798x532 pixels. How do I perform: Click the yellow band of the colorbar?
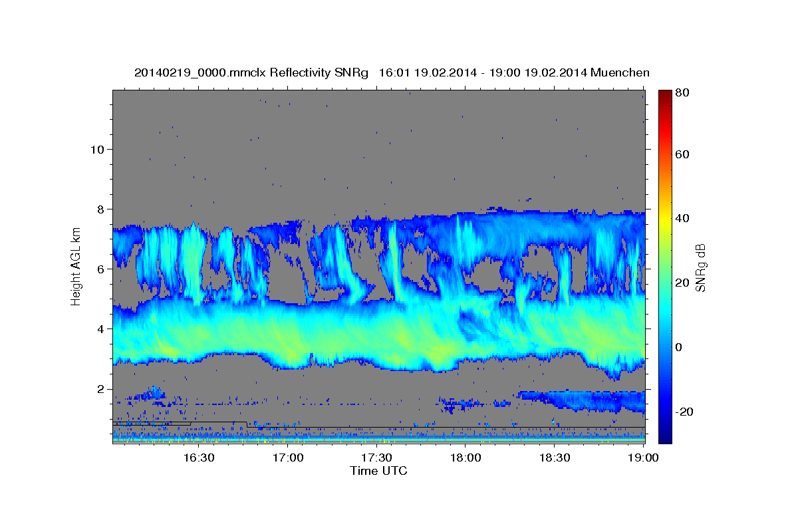tap(665, 219)
